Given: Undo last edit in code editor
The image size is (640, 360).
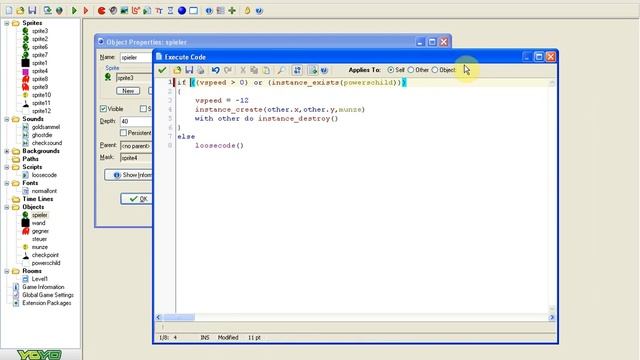Looking at the screenshot, I should [216, 70].
